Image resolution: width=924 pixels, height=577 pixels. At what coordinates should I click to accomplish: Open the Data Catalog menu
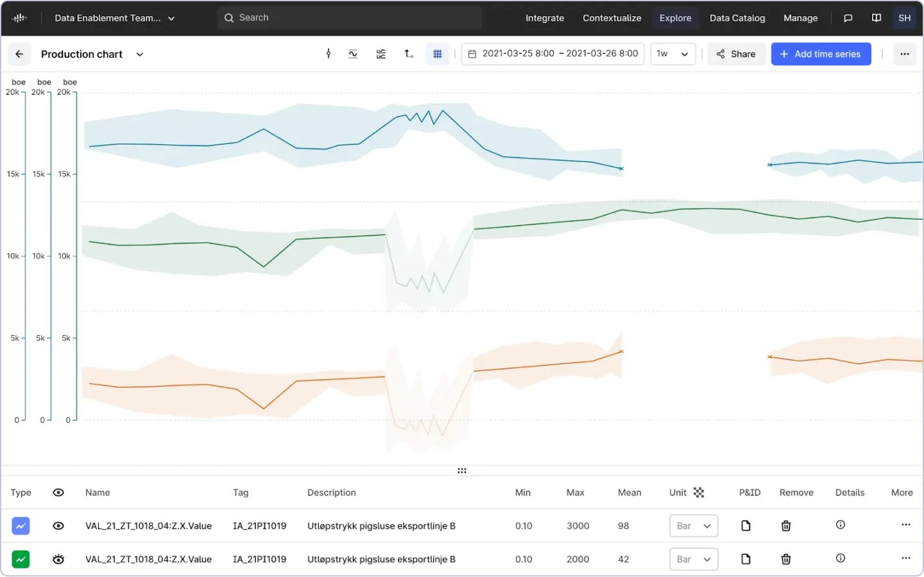(x=737, y=18)
